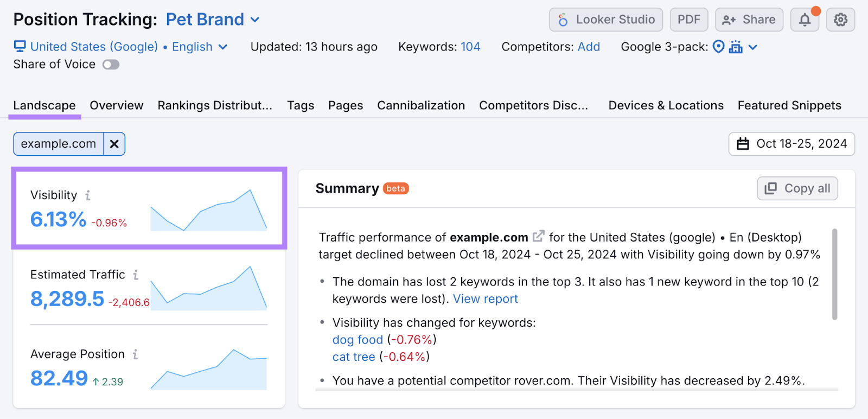Remove the example.com filter chip
Viewport: 868px width, 419px height.
pos(114,144)
